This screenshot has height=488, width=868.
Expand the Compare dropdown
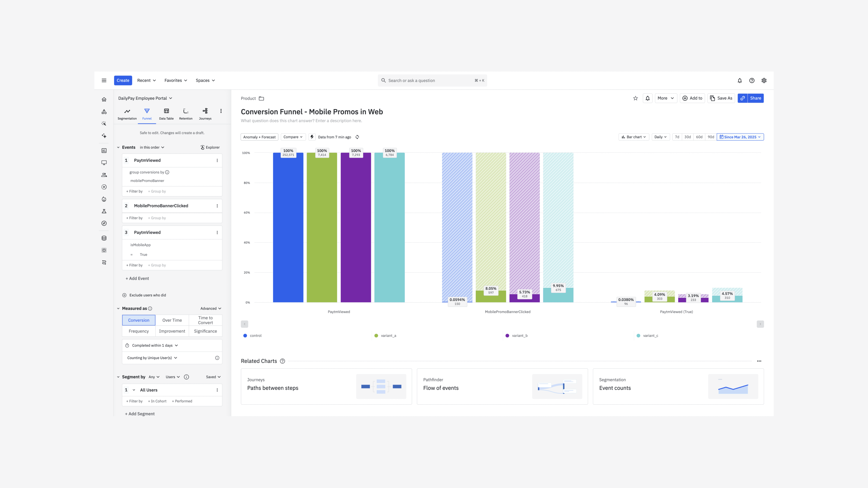(x=293, y=137)
